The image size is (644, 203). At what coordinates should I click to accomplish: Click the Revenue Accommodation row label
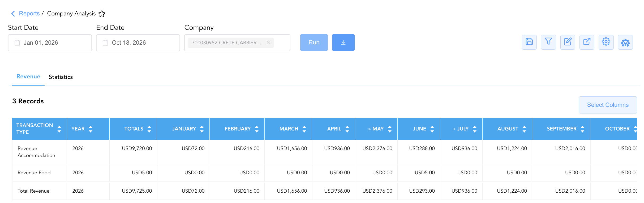[x=36, y=152]
